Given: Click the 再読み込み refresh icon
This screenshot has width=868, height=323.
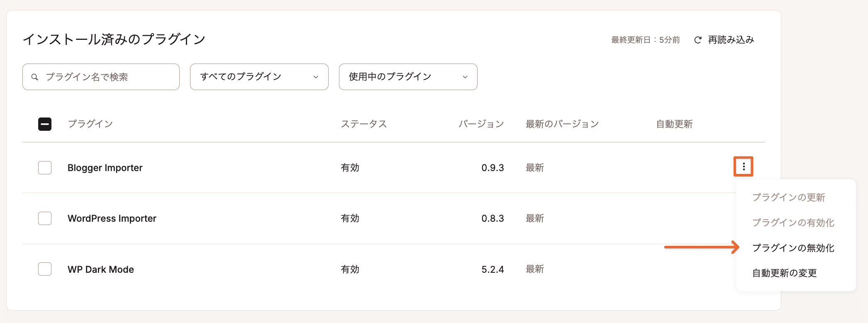Looking at the screenshot, I should (x=697, y=39).
